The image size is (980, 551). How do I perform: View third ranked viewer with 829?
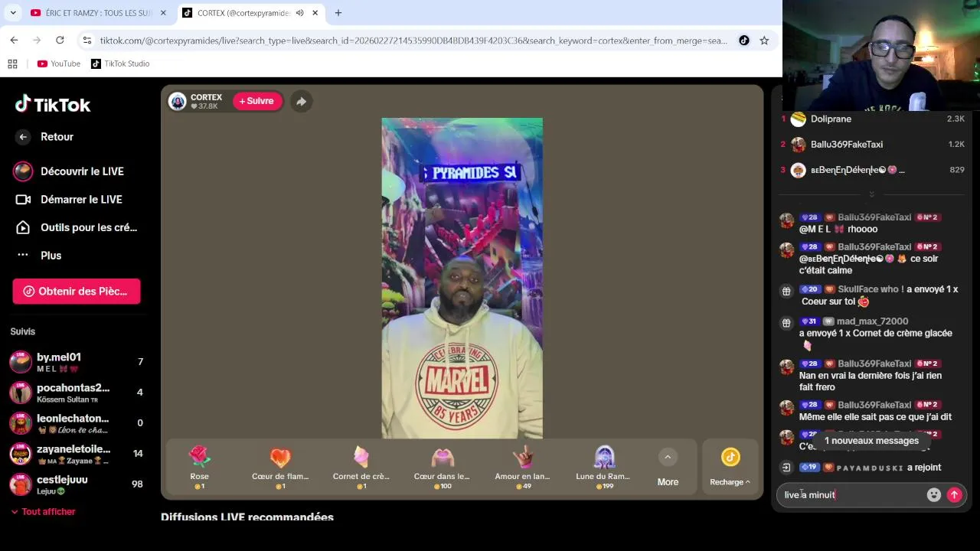click(871, 170)
